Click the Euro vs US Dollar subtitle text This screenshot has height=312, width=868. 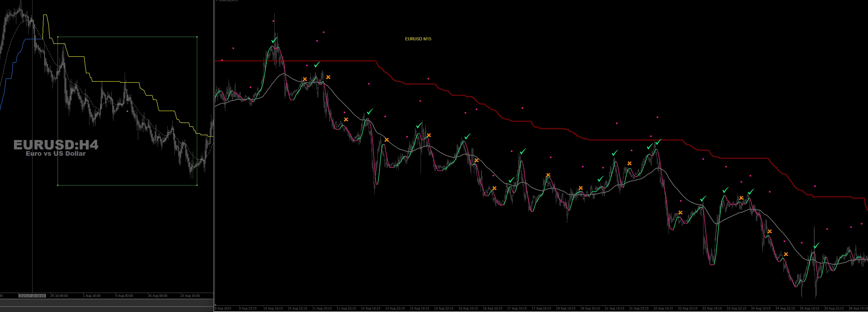[56, 153]
